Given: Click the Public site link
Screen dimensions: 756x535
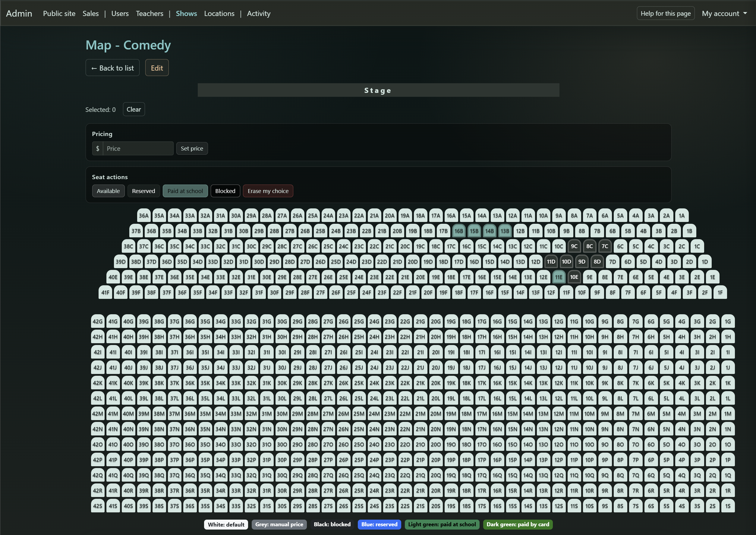Looking at the screenshot, I should 59,14.
